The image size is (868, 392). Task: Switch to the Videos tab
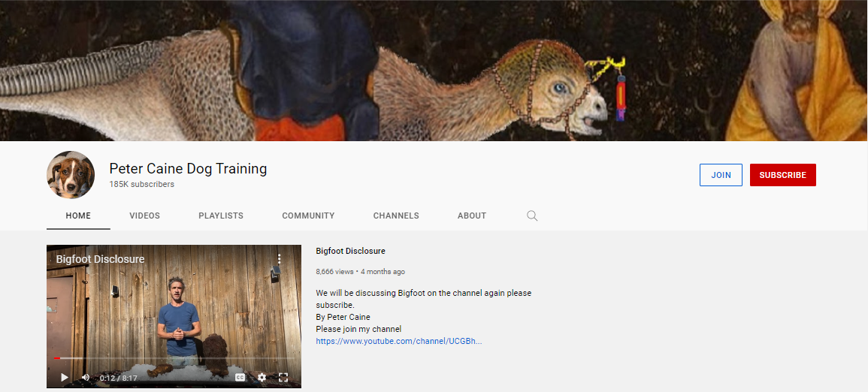pyautogui.click(x=144, y=216)
